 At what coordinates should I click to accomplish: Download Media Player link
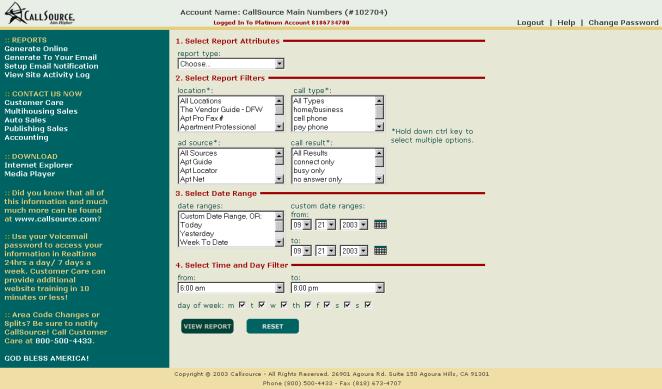pyautogui.click(x=30, y=174)
